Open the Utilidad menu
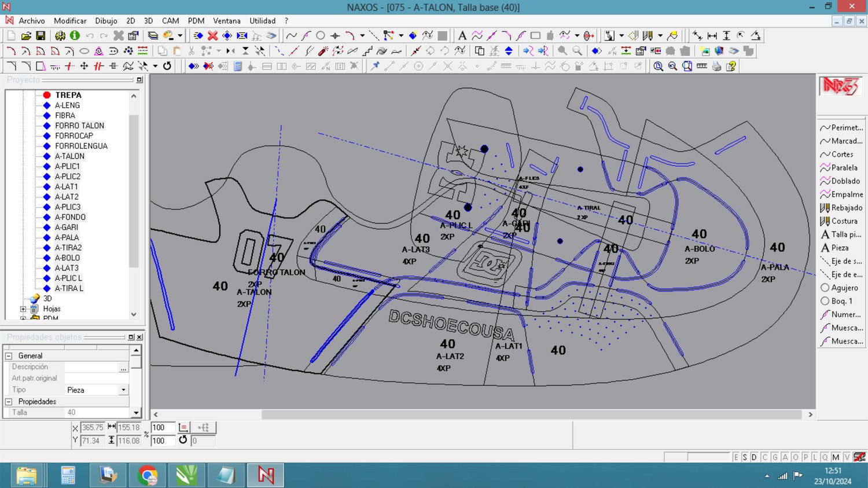The height and width of the screenshot is (488, 868). point(262,21)
